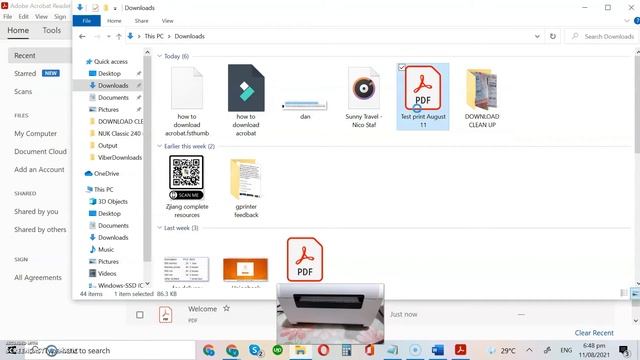Select the table screenshot thumbnail under Last week
Image resolution: width=640 pixels, height=360 pixels.
click(x=187, y=269)
